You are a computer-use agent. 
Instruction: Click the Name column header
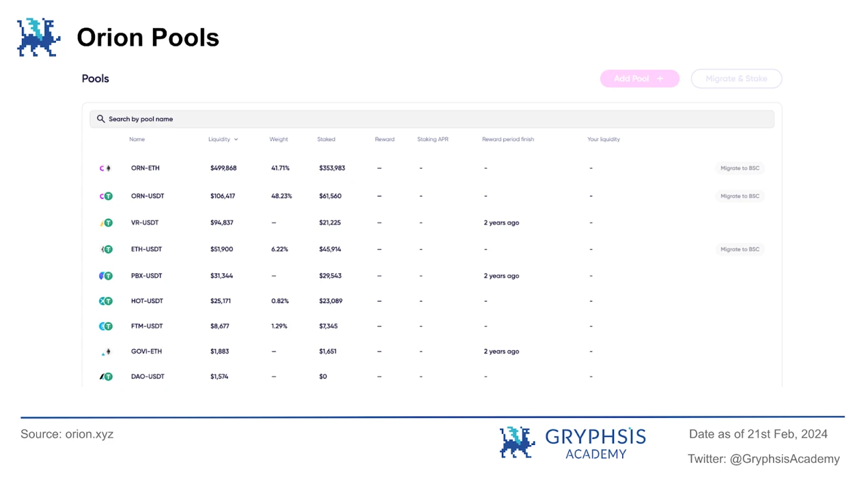137,139
